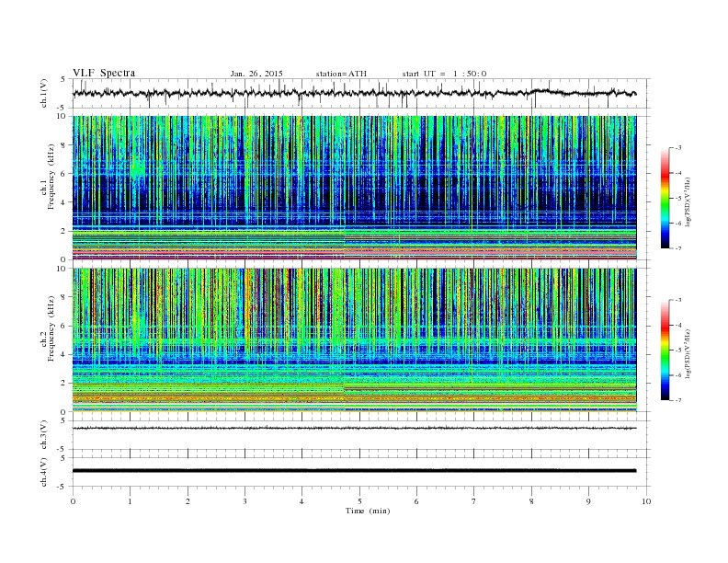Click the "9" tick on the time axis
The width and height of the screenshot is (728, 563).
click(x=588, y=501)
